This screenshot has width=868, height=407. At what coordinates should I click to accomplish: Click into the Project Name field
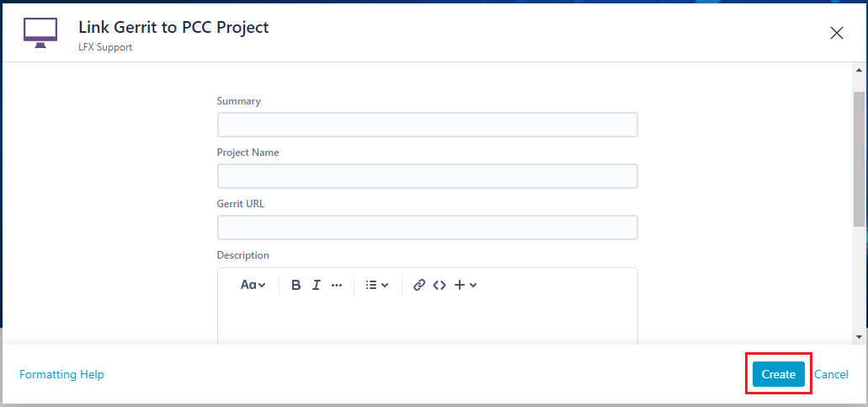point(427,176)
